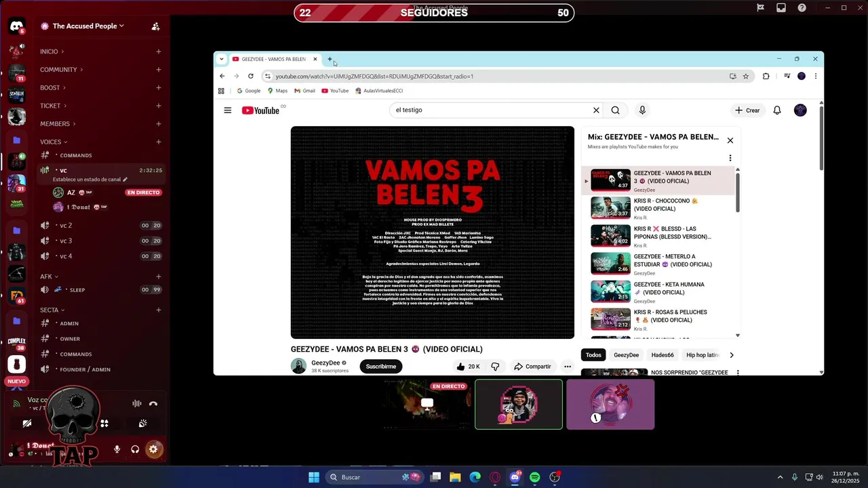The width and height of the screenshot is (868, 488).
Task: Open the soundboard icon in voice panel
Action: pyautogui.click(x=143, y=424)
